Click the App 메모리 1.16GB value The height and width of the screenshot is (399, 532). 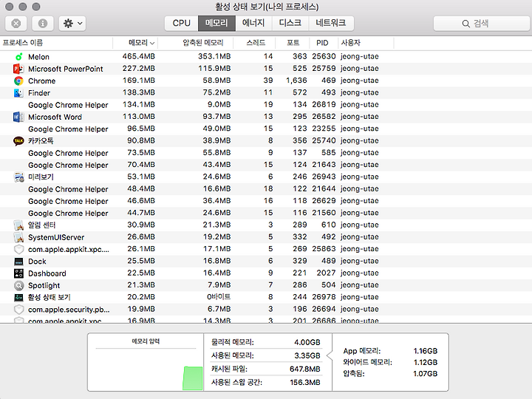426,351
